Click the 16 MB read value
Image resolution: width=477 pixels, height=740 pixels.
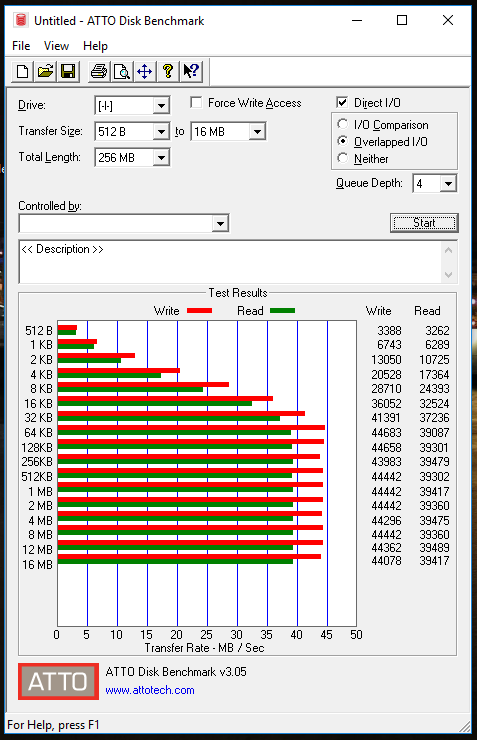point(435,561)
